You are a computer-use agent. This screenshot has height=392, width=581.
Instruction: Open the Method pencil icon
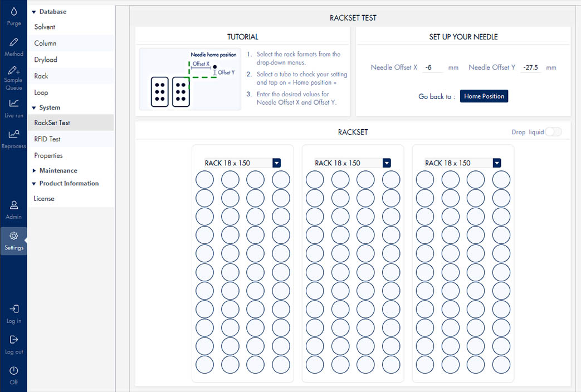(x=14, y=42)
